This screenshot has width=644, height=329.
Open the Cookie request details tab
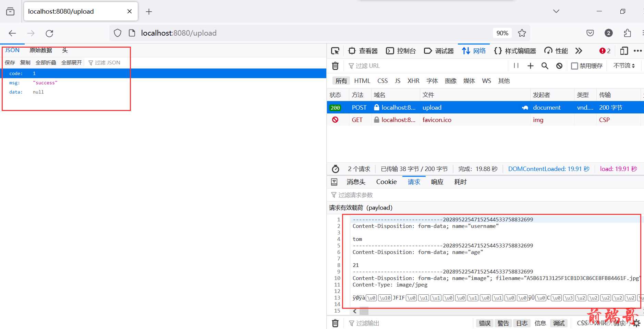(387, 182)
